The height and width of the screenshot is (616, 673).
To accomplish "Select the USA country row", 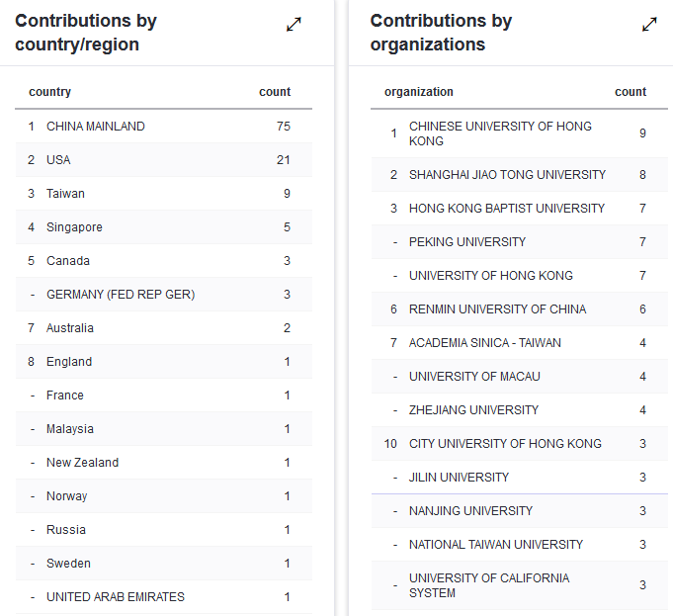I will click(x=58, y=160).
